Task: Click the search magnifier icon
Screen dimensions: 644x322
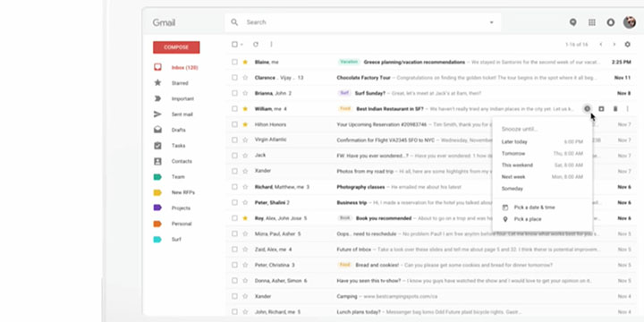Action: click(234, 22)
